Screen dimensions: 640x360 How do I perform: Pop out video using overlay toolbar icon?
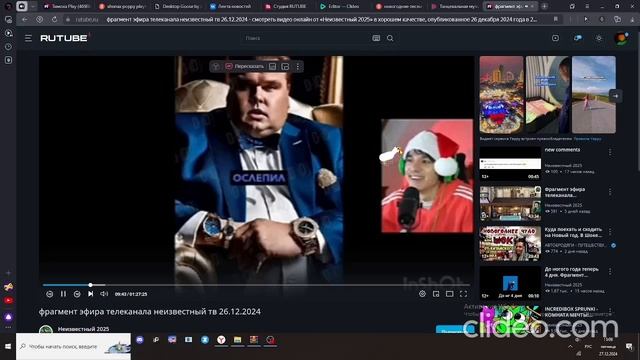tap(285, 67)
